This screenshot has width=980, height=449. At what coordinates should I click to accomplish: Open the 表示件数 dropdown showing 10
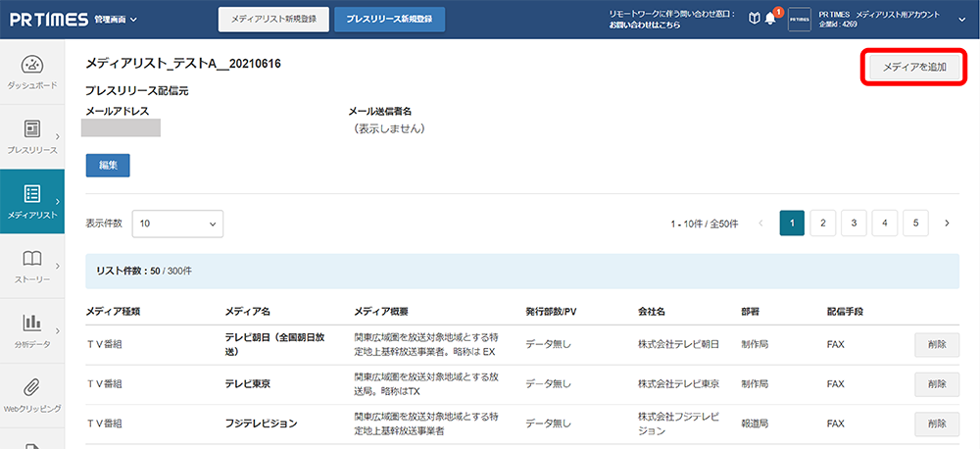[177, 224]
